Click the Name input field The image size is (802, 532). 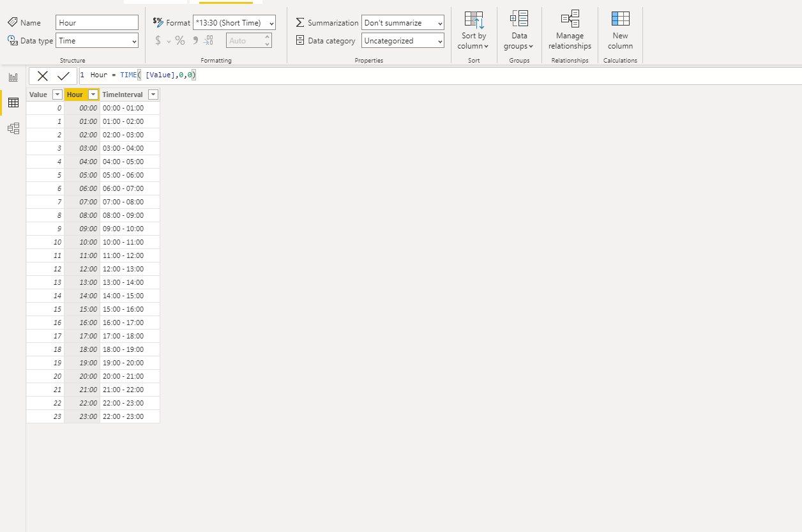pyautogui.click(x=97, y=22)
